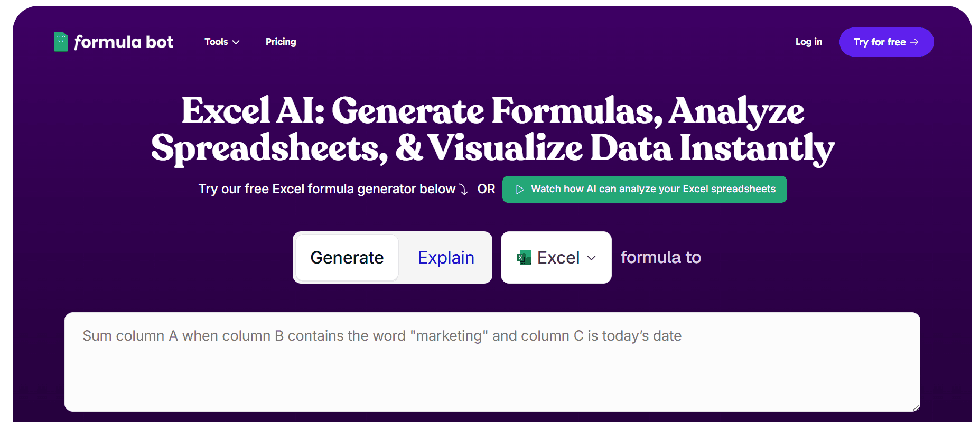This screenshot has height=422, width=980.
Task: Click the text box resize handle
Action: 916,408
